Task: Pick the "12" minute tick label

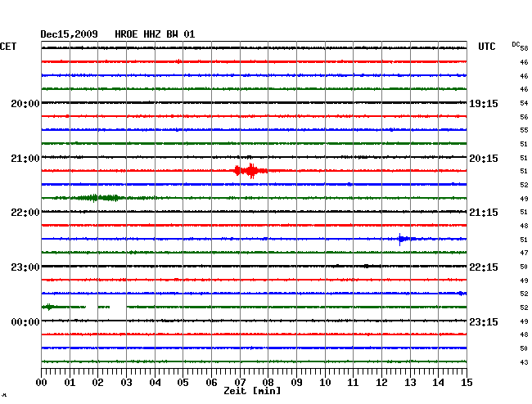Action: [381, 382]
